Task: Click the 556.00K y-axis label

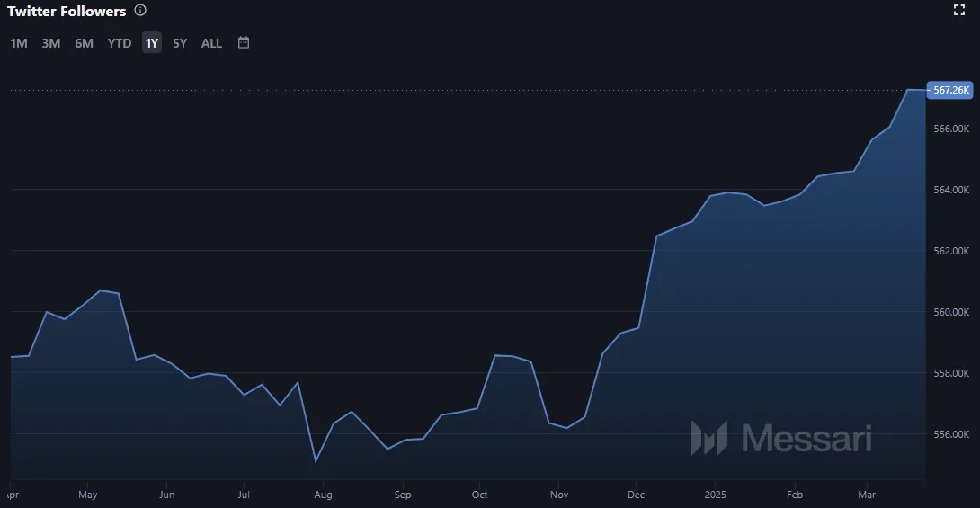Action: pyautogui.click(x=951, y=434)
